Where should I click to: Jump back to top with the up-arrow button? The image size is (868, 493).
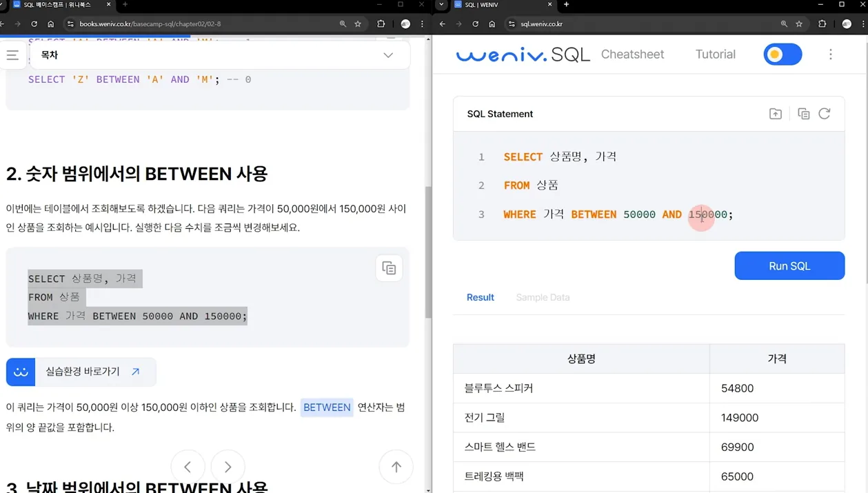(x=396, y=467)
